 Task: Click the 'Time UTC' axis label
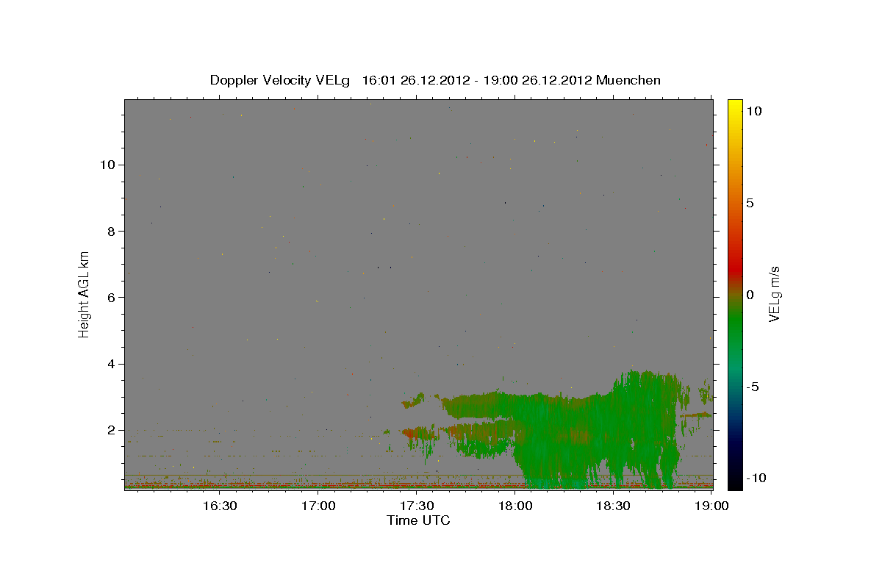coord(418,520)
